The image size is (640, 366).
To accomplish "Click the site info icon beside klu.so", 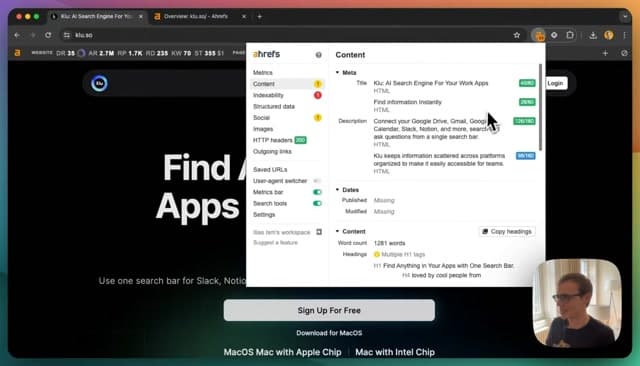I will coord(67,35).
